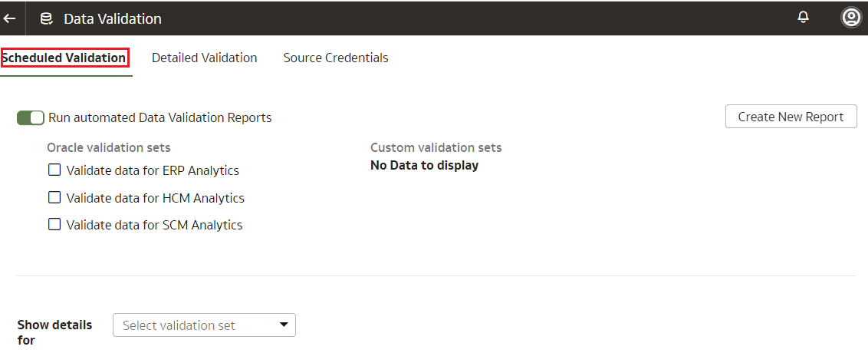Viewport: 868px width, 353px height.
Task: Click the No Data to display text
Action: 424,165
